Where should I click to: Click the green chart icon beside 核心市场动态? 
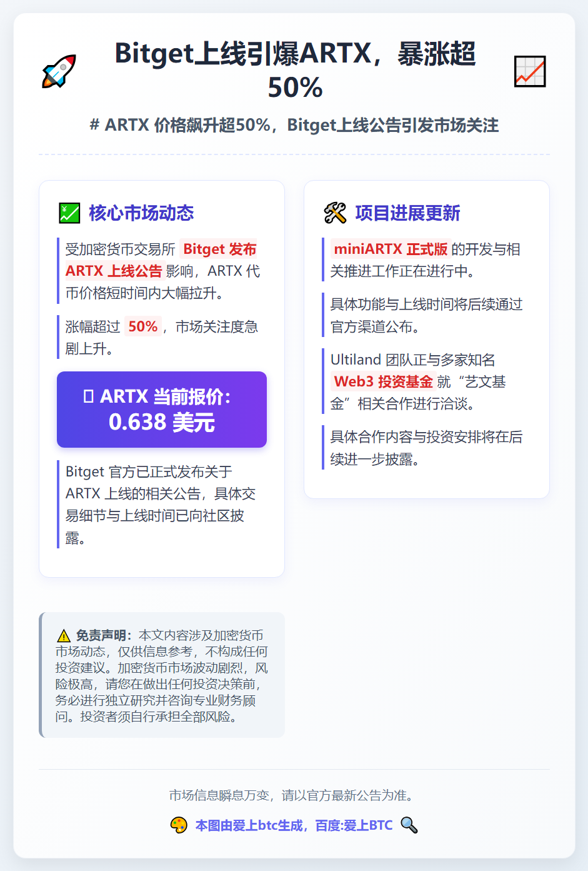(69, 213)
